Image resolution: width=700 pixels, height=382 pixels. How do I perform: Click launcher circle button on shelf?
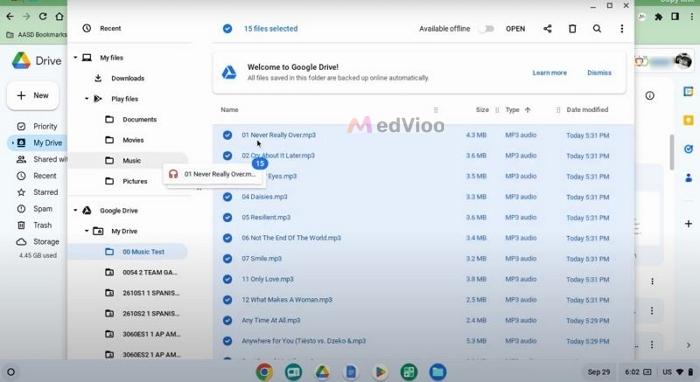(11, 372)
